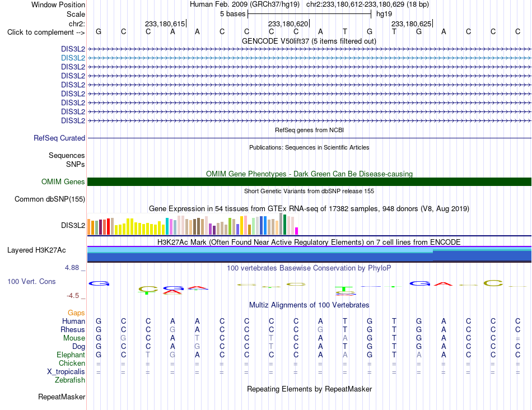Click the dark green OMIM gene bar
The height and width of the screenshot is (410, 532).
pos(309,181)
